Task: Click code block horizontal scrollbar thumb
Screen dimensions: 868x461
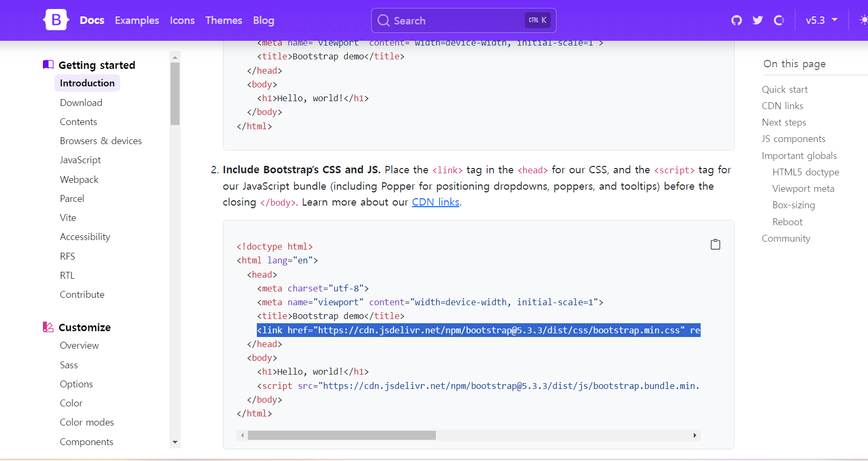Action: pos(342,436)
